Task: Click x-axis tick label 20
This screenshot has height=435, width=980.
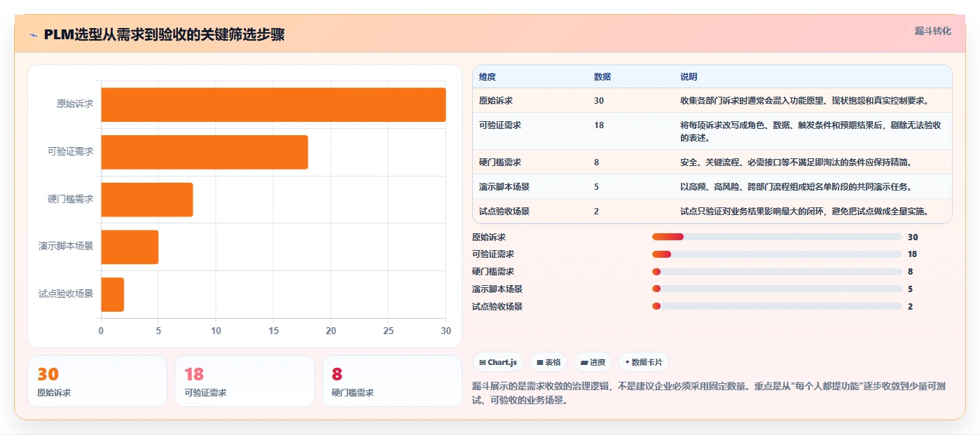Action: coord(331,331)
